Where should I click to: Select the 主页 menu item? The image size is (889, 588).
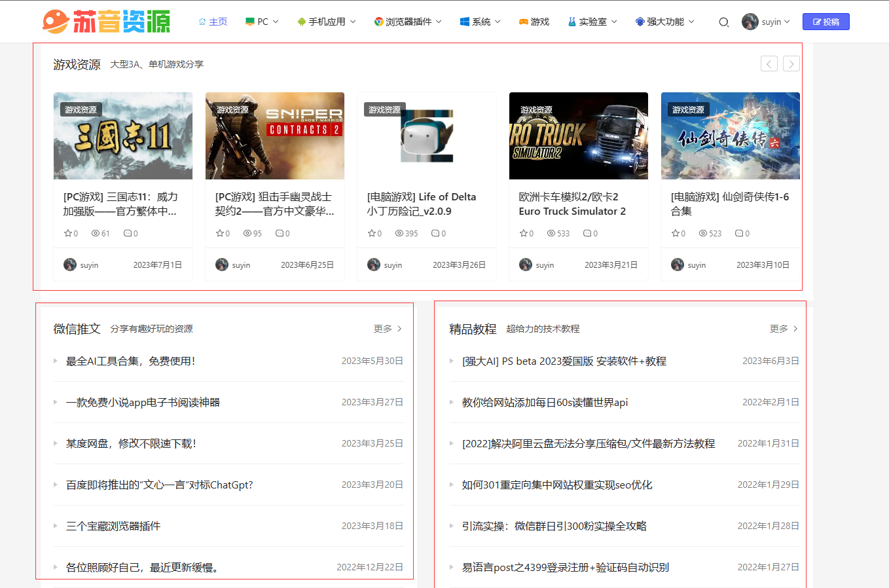point(213,21)
